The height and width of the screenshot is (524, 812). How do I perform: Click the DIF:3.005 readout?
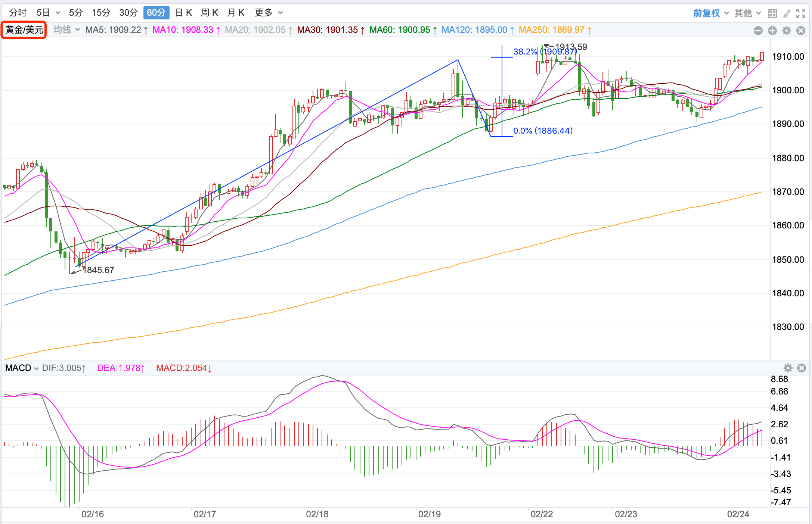tap(64, 368)
